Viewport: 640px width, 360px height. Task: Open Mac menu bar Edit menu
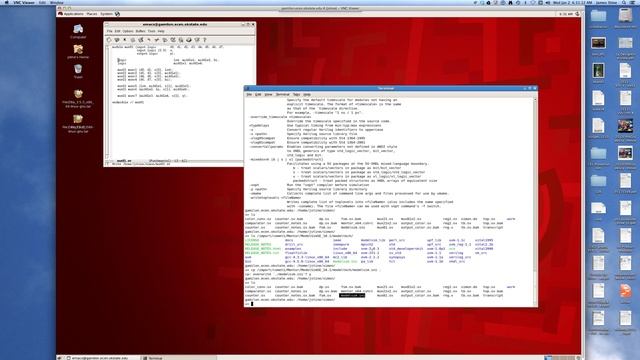pyautogui.click(x=42, y=2)
